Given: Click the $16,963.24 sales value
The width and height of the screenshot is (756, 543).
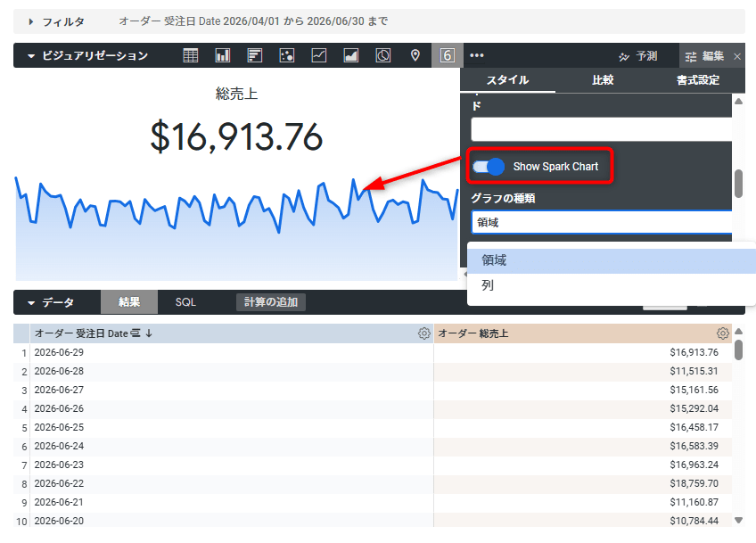Looking at the screenshot, I should click(x=694, y=465).
